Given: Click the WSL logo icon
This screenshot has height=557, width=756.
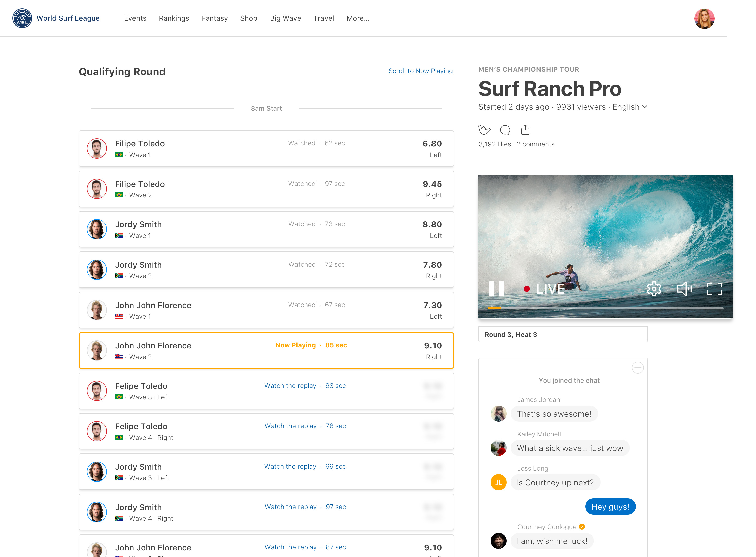Looking at the screenshot, I should click(x=22, y=18).
